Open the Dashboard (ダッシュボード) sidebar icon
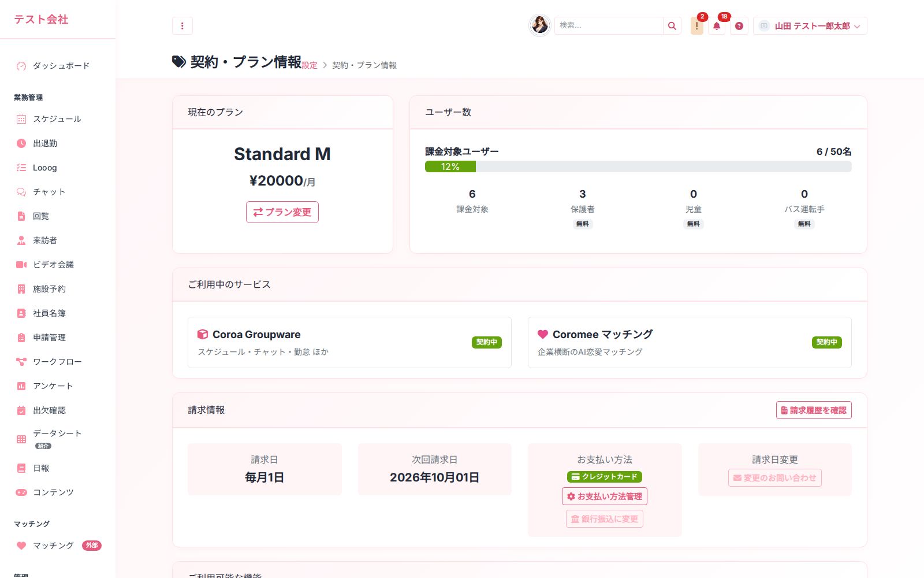This screenshot has width=924, height=578. 21,66
